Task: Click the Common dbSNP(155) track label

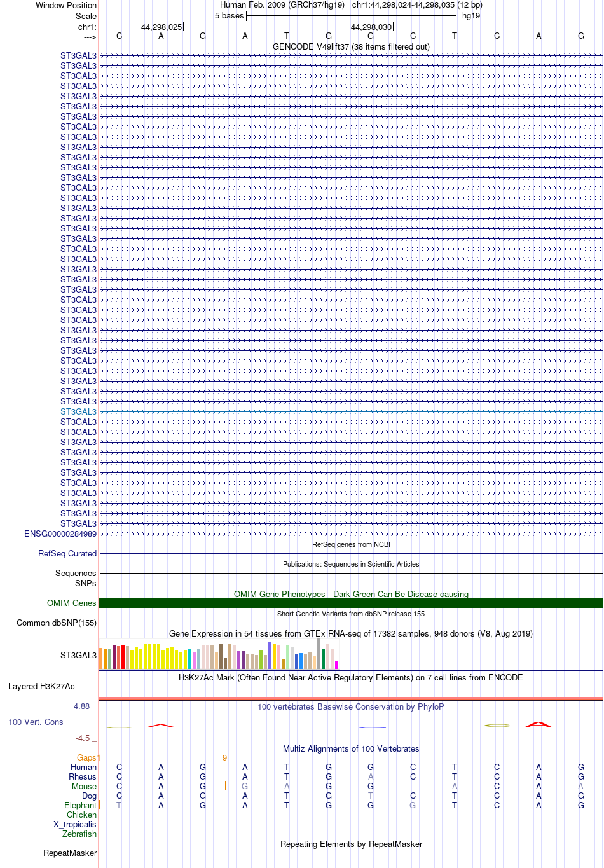Action: tap(57, 623)
